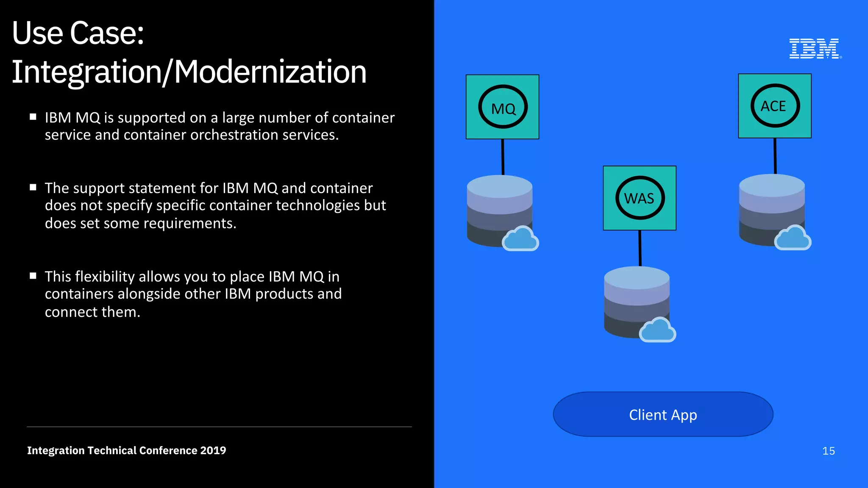Click the IBM logo

point(815,49)
